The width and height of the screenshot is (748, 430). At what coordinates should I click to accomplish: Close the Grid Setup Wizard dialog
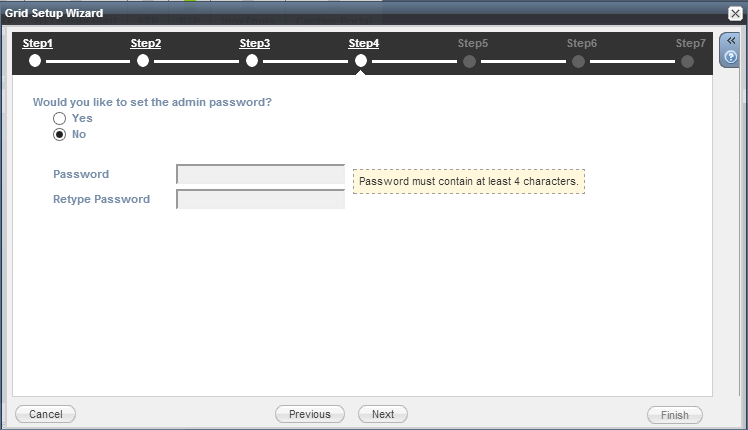point(734,12)
